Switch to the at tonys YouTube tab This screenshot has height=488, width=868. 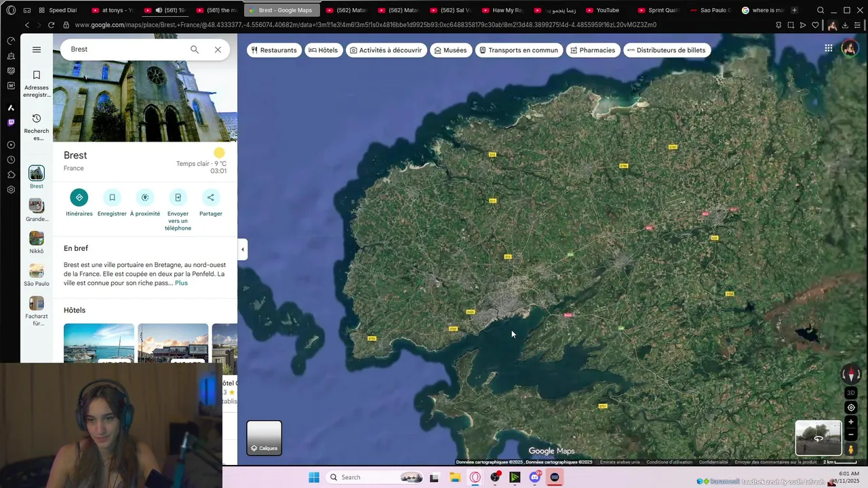point(112,10)
